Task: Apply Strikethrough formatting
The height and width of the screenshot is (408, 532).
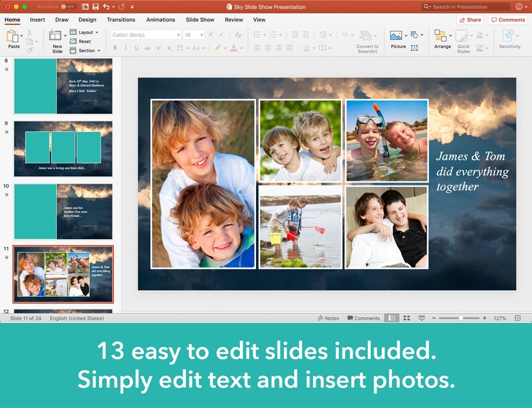Action: [147, 48]
